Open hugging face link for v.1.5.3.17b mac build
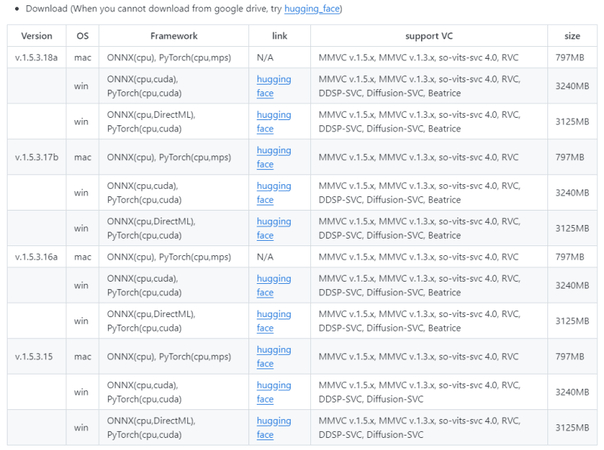 pos(273,157)
